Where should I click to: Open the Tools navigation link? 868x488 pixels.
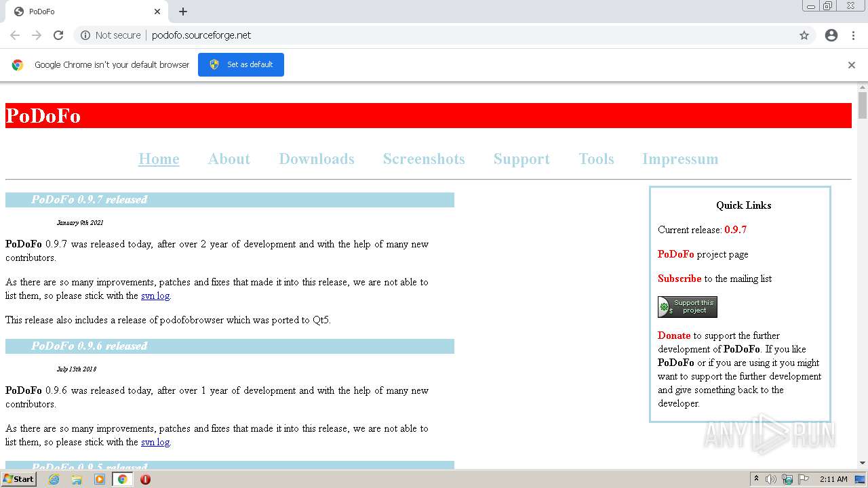pos(596,159)
